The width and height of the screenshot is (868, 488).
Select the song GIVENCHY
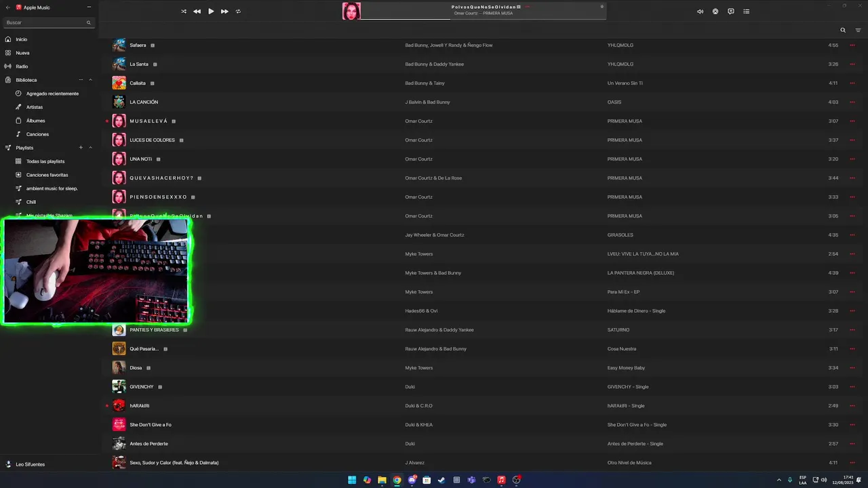coord(142,387)
